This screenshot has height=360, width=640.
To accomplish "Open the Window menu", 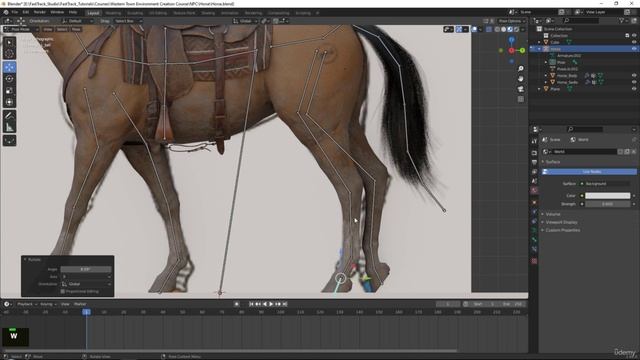I will [x=57, y=12].
